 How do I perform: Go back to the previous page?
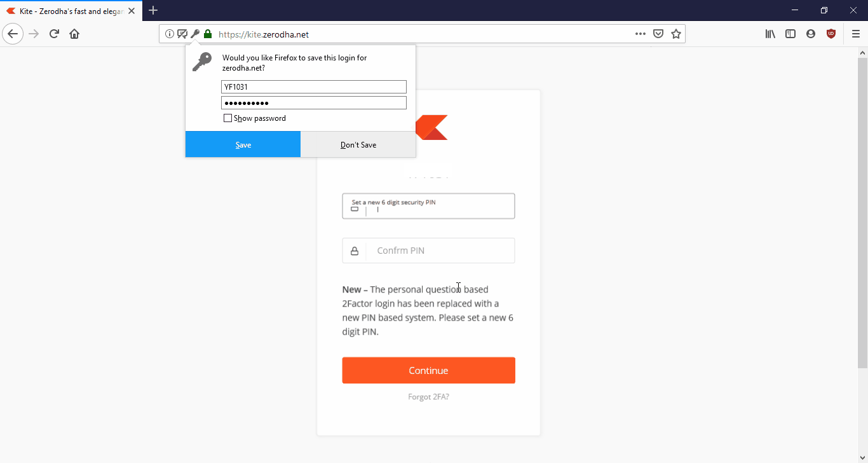(x=13, y=34)
